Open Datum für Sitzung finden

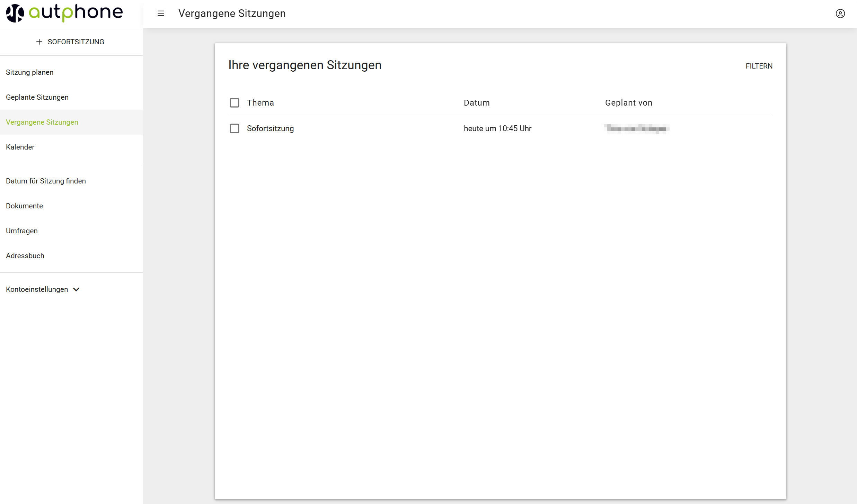(x=46, y=181)
